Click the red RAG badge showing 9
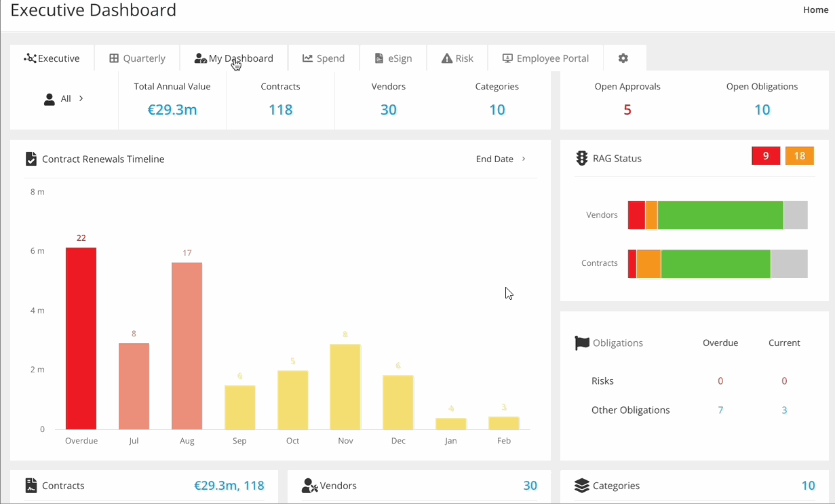Image resolution: width=835 pixels, height=504 pixels. (x=766, y=156)
